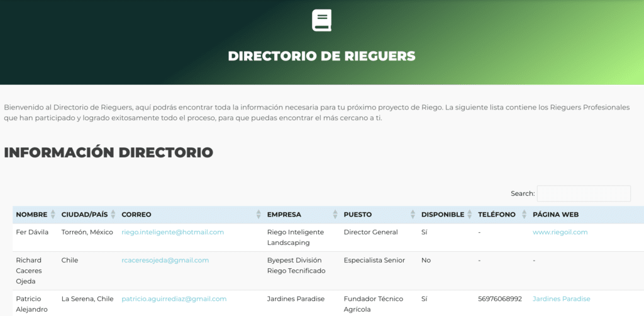Toggle sort arrows on PUESTO column

[x=413, y=215]
